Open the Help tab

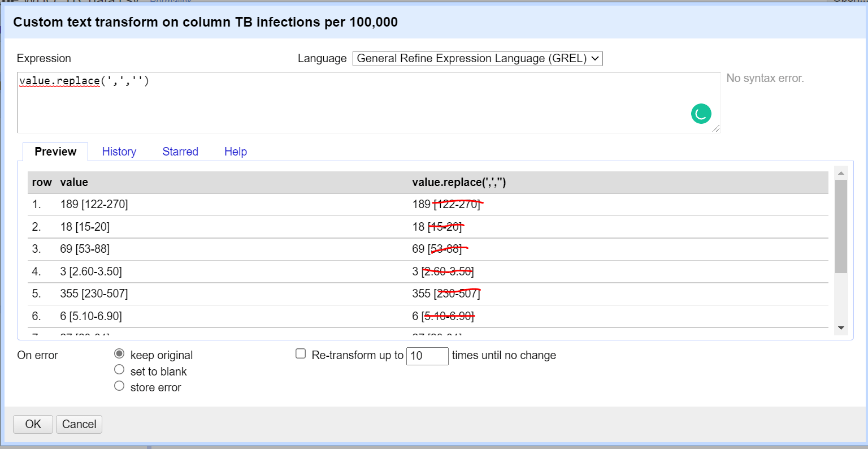tap(236, 152)
